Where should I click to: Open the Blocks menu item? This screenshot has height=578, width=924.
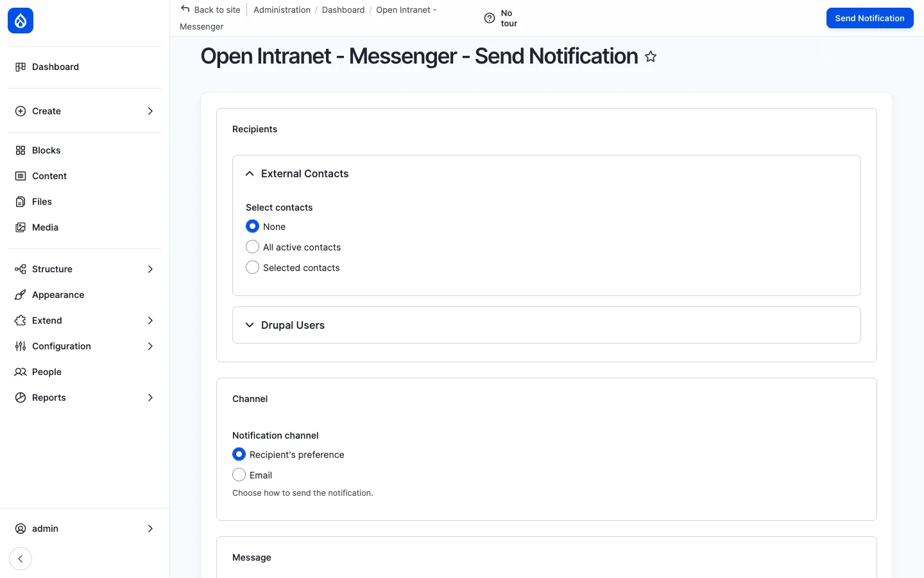pos(85,150)
